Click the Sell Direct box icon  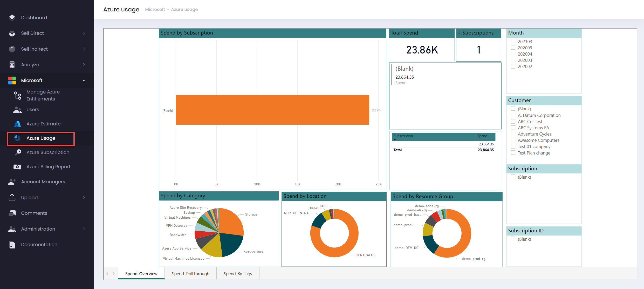tap(12, 33)
